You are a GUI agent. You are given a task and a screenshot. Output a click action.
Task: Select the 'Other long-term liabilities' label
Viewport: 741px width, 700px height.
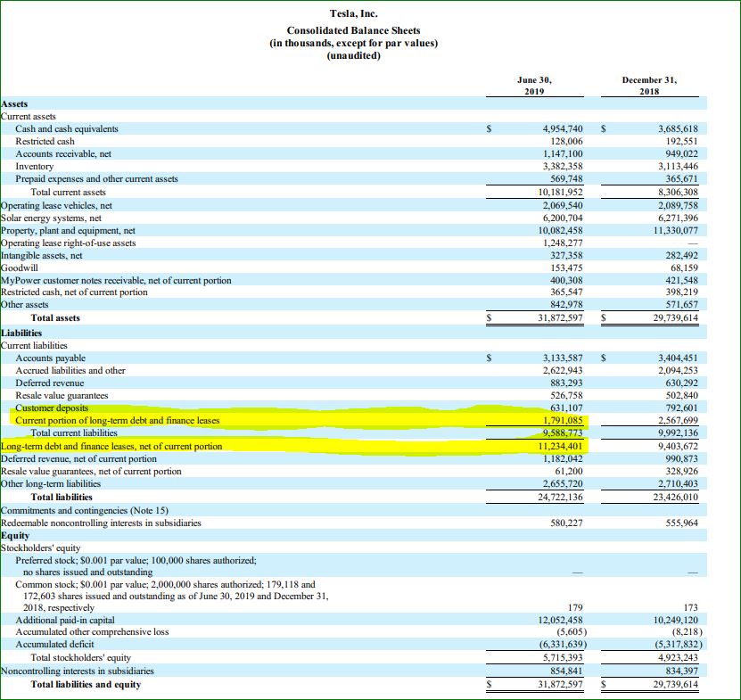(x=51, y=483)
